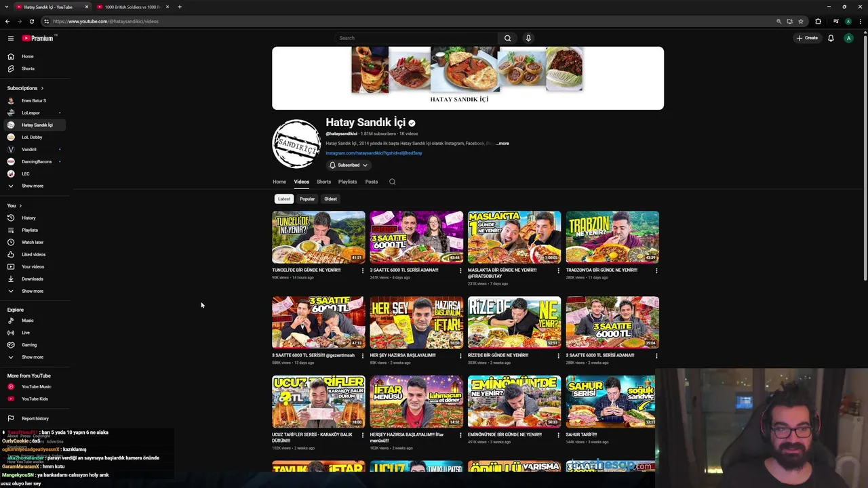Open Live under Explore
This screenshot has width=868, height=488.
(x=26, y=333)
